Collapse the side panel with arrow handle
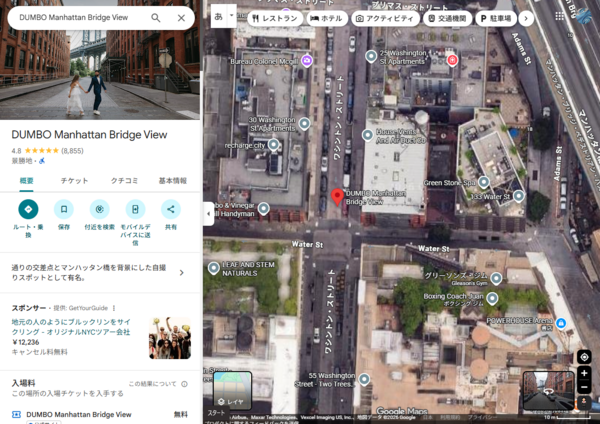600x424 pixels. pos(209,214)
